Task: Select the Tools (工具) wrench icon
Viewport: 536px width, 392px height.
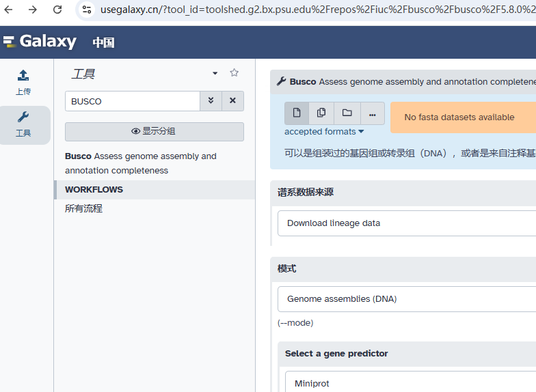Action: 23,124
